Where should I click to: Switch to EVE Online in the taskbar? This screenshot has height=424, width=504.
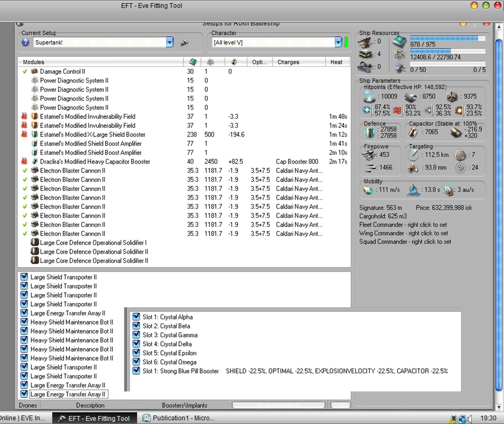tap(24, 418)
